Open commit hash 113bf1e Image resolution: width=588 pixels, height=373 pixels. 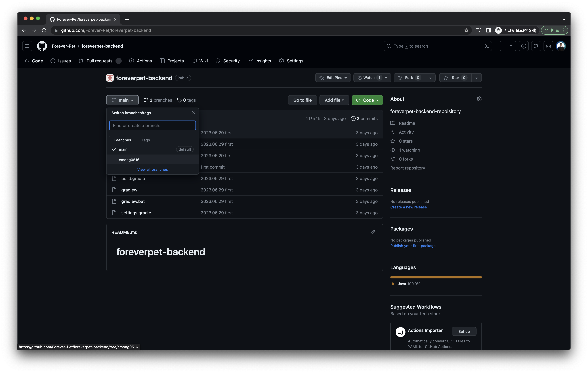pyautogui.click(x=314, y=119)
